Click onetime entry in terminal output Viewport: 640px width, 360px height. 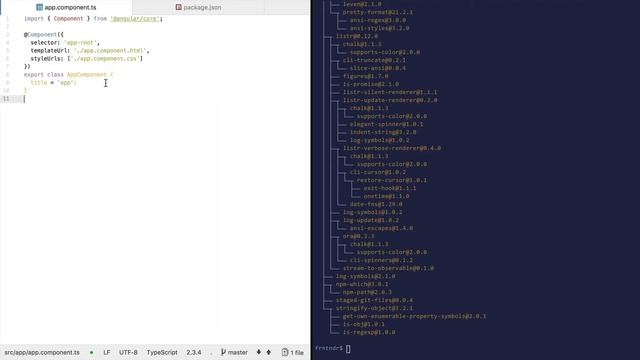[387, 196]
